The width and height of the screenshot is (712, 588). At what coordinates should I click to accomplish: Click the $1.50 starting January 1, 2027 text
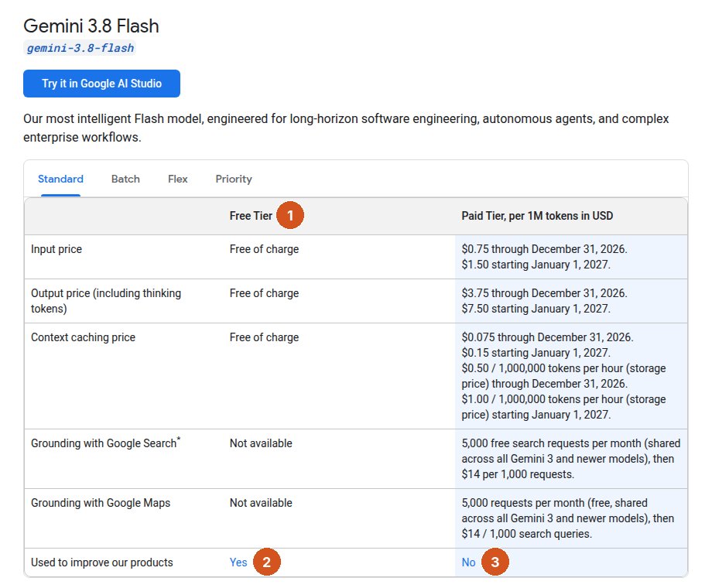(x=536, y=265)
